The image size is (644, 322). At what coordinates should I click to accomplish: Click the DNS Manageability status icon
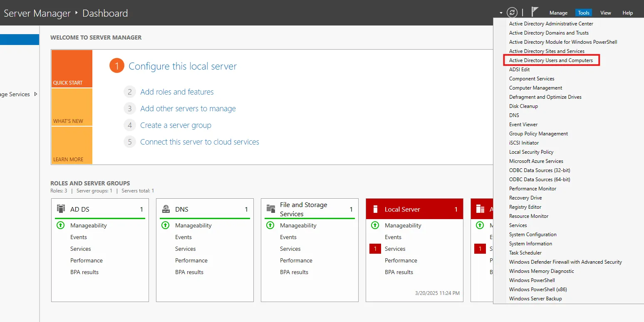coord(165,225)
